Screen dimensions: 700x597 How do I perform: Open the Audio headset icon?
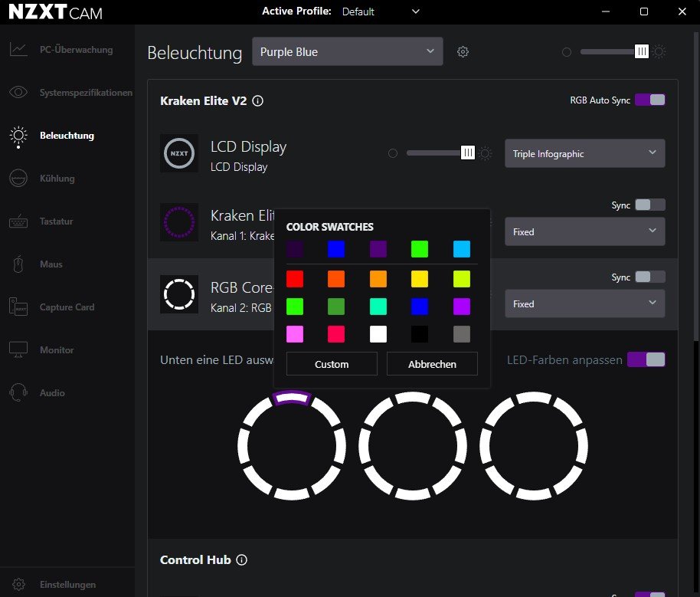pos(18,393)
